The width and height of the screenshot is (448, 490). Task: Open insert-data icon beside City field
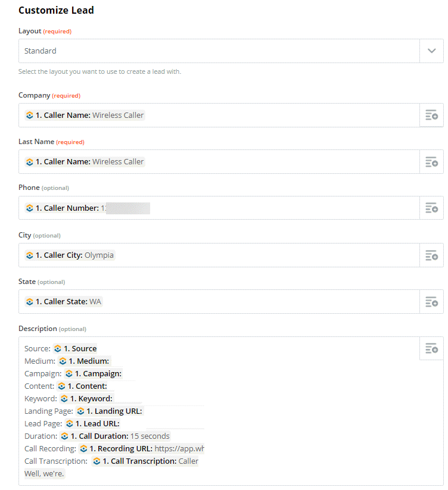tap(431, 255)
